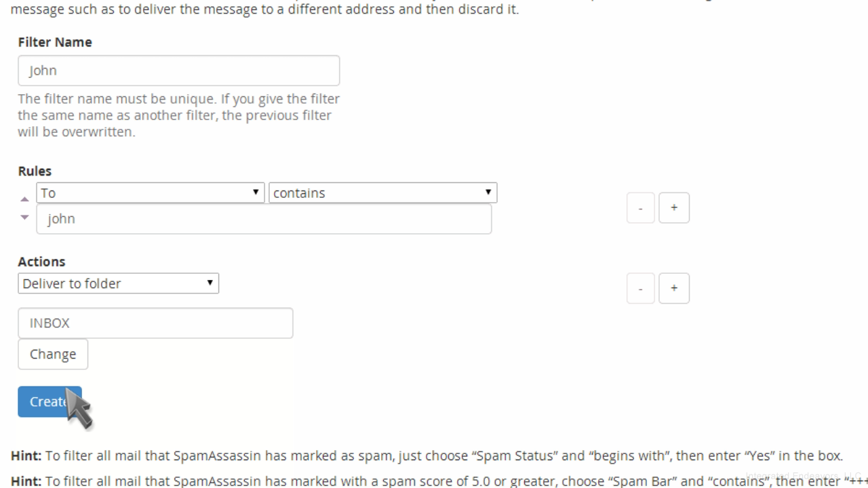Click the Spam Bar hint line
Image resolution: width=868 pixels, height=488 pixels.
coord(439,481)
